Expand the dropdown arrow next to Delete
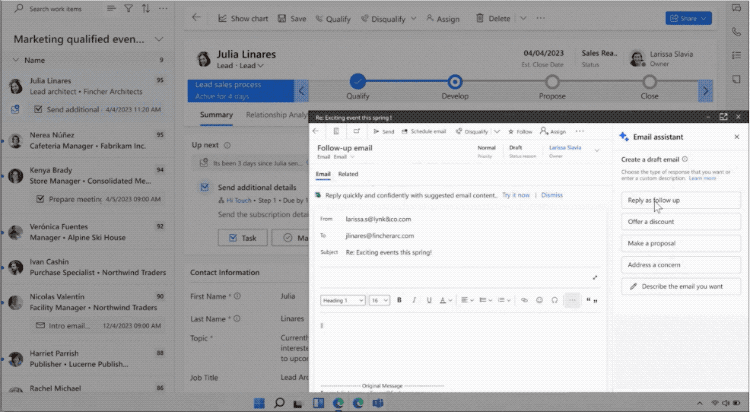 tap(523, 19)
